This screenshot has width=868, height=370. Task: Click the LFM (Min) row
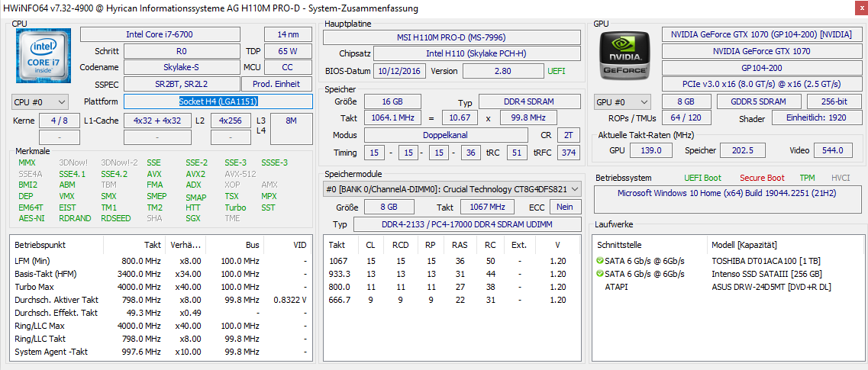tap(162, 260)
